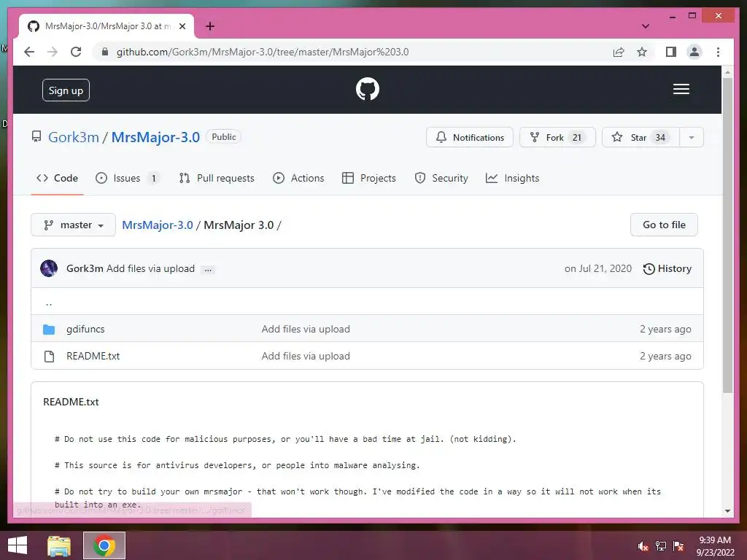
Task: View the commit History
Action: coord(667,268)
